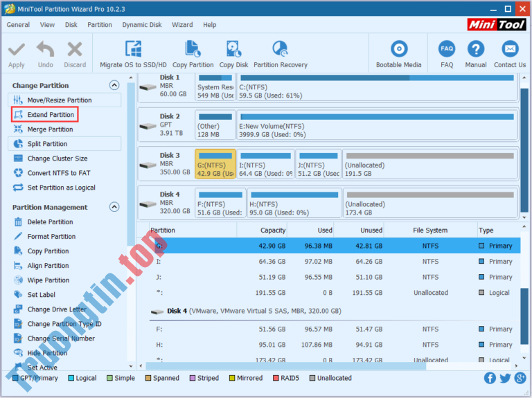Click the Contact Us envelope icon
The height and width of the screenshot is (398, 532).
[510, 49]
